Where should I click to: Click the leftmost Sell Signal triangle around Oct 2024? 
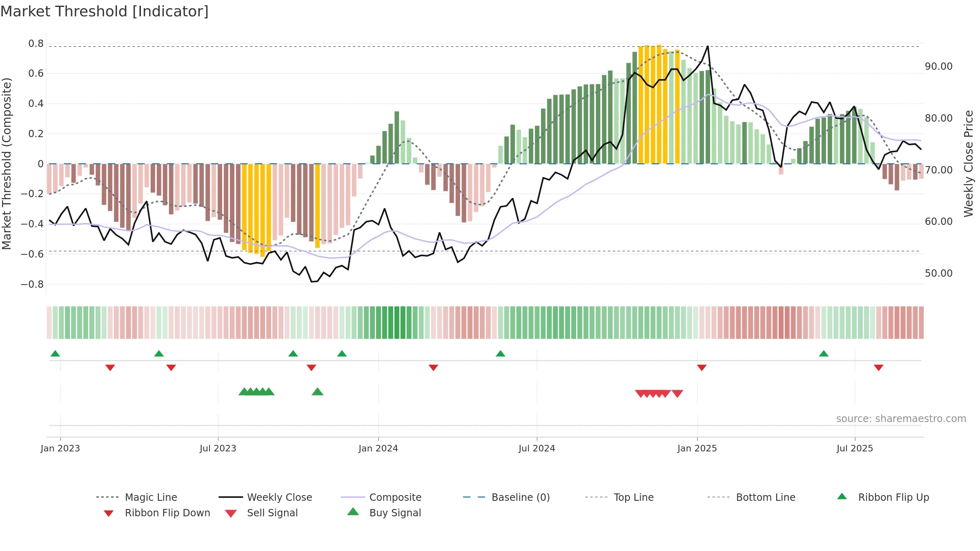point(641,393)
